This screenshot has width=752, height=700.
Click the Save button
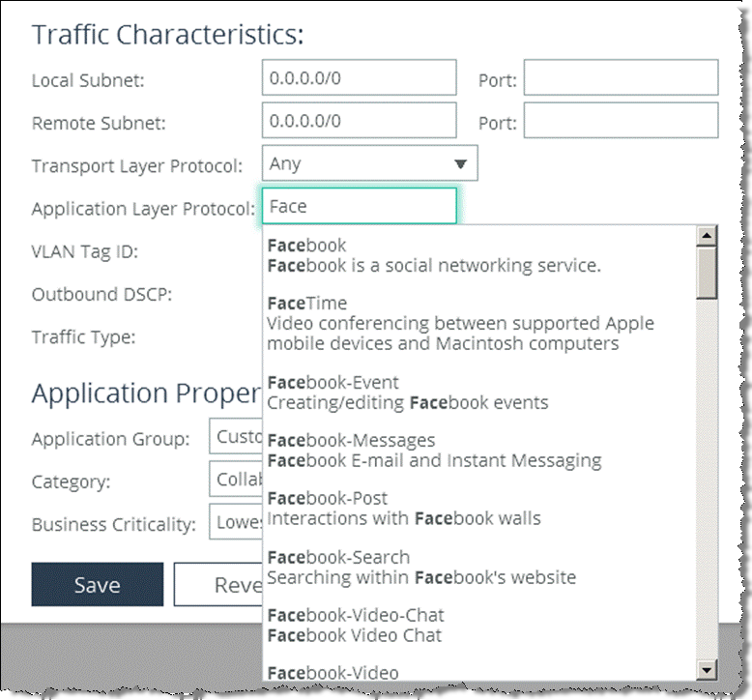click(98, 584)
